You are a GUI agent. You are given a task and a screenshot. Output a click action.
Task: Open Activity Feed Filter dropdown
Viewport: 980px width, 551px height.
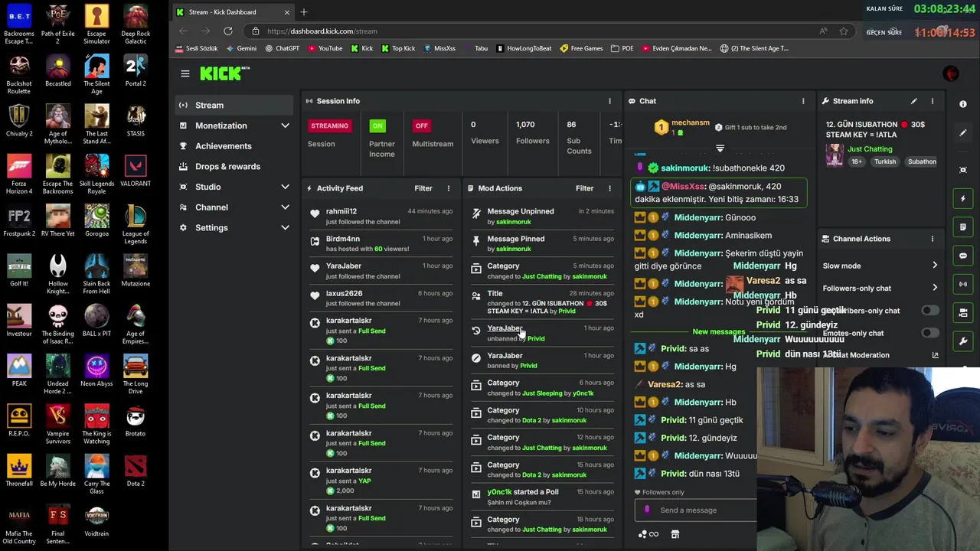(423, 188)
